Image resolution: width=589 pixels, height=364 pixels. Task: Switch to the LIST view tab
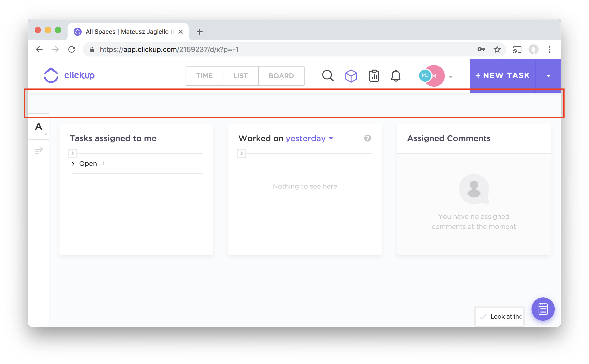tap(241, 76)
